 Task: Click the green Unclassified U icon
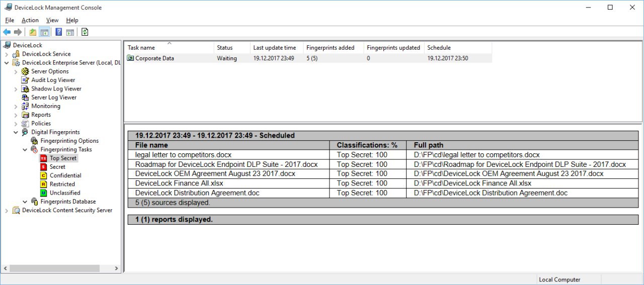coord(44,193)
